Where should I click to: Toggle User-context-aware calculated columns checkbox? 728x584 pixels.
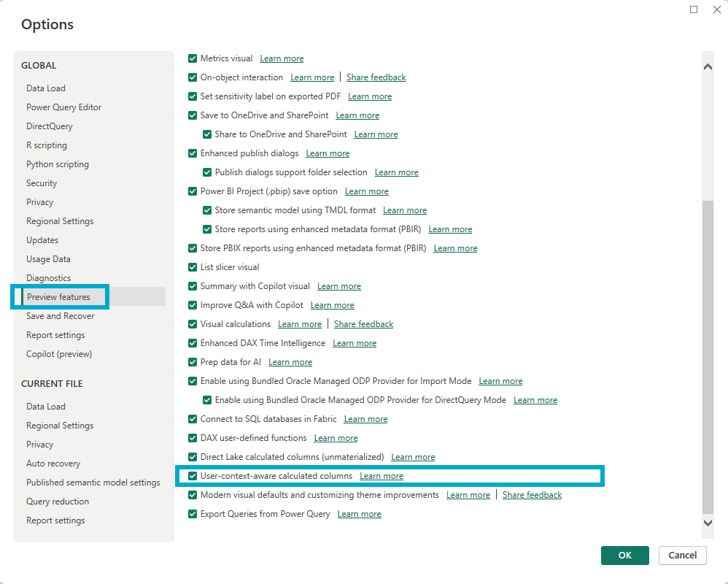click(193, 476)
